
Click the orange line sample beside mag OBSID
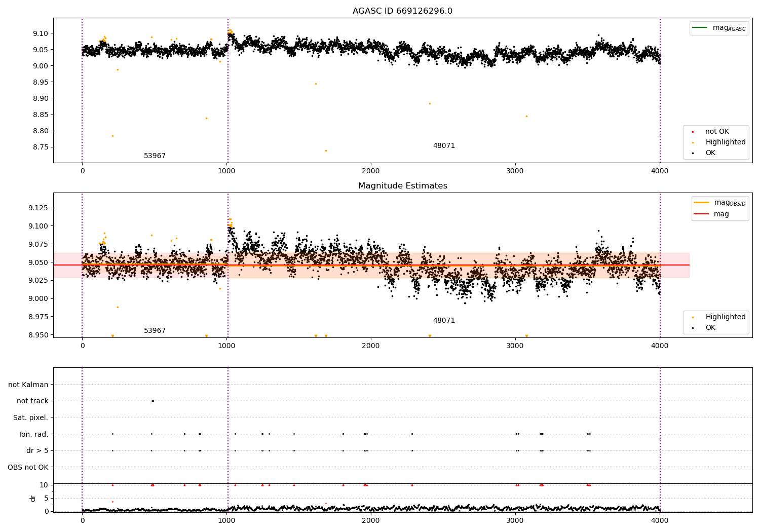[x=701, y=202]
